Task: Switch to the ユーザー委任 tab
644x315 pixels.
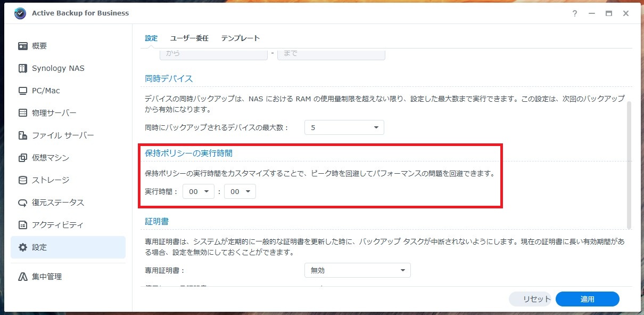Action: coord(189,38)
